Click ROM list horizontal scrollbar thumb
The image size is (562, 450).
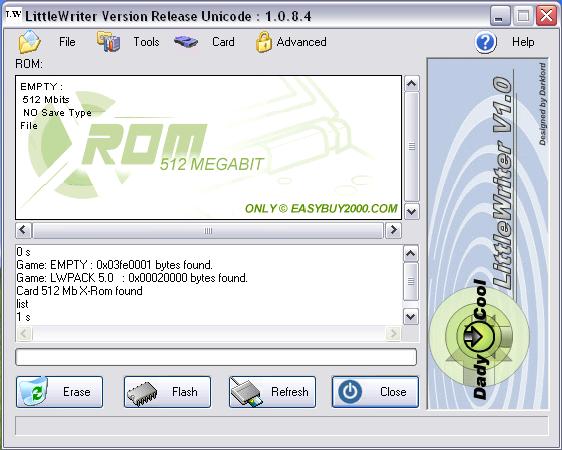pos(208,230)
